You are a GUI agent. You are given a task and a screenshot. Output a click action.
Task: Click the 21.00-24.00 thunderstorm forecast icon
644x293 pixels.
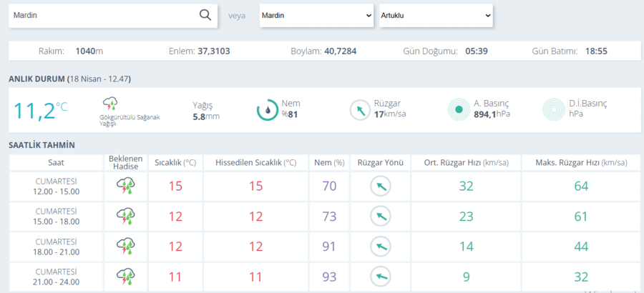(126, 277)
